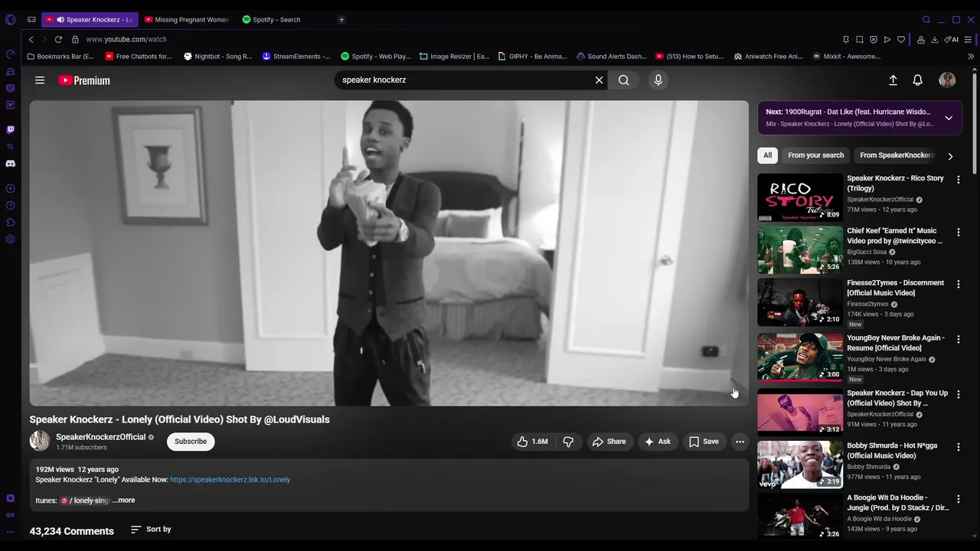Save the video to a playlist
Image resolution: width=980 pixels, height=551 pixels.
pos(704,442)
